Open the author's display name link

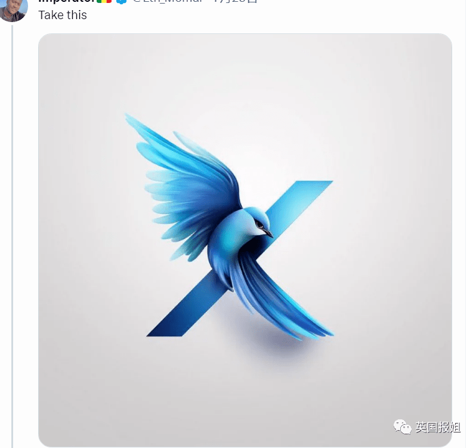click(x=67, y=1)
